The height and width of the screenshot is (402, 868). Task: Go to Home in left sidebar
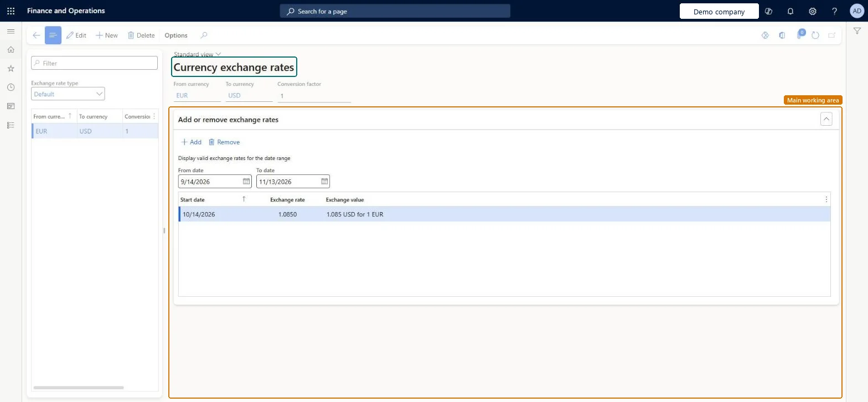click(x=11, y=50)
